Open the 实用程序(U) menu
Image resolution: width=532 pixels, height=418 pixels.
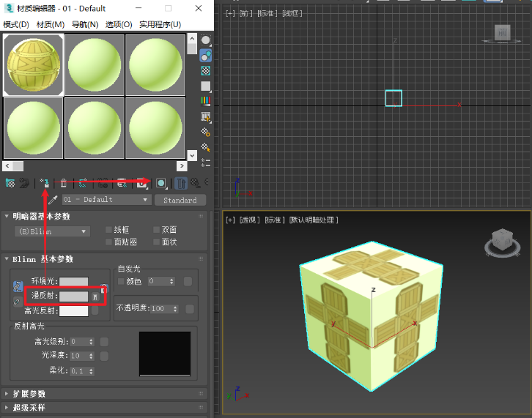click(160, 24)
